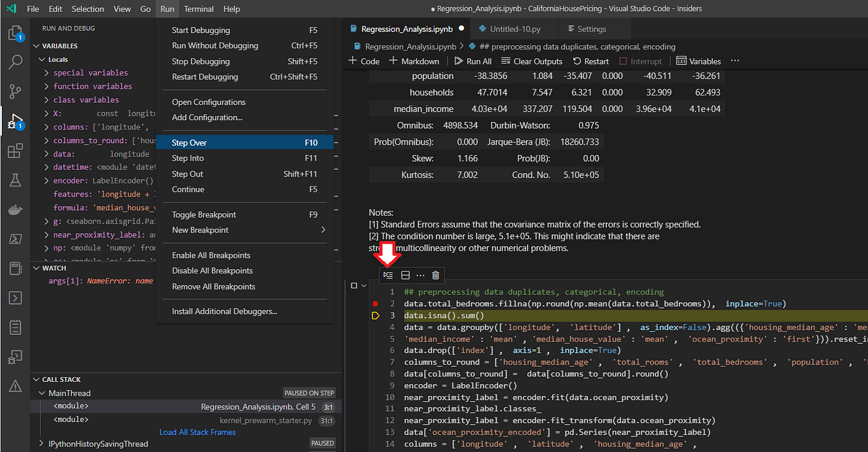This screenshot has width=868, height=452.
Task: Open the Help menu
Action: coord(231,9)
